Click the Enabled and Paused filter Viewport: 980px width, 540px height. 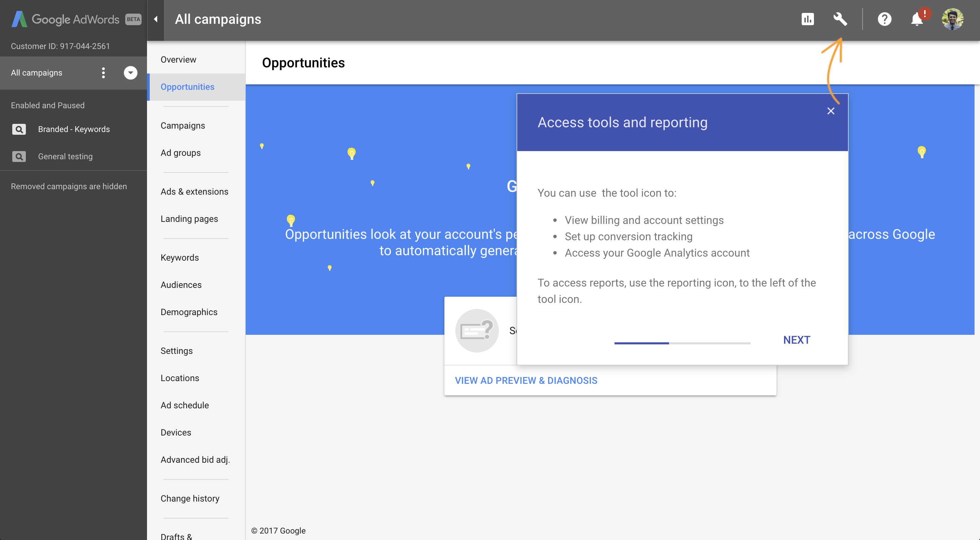tap(48, 105)
